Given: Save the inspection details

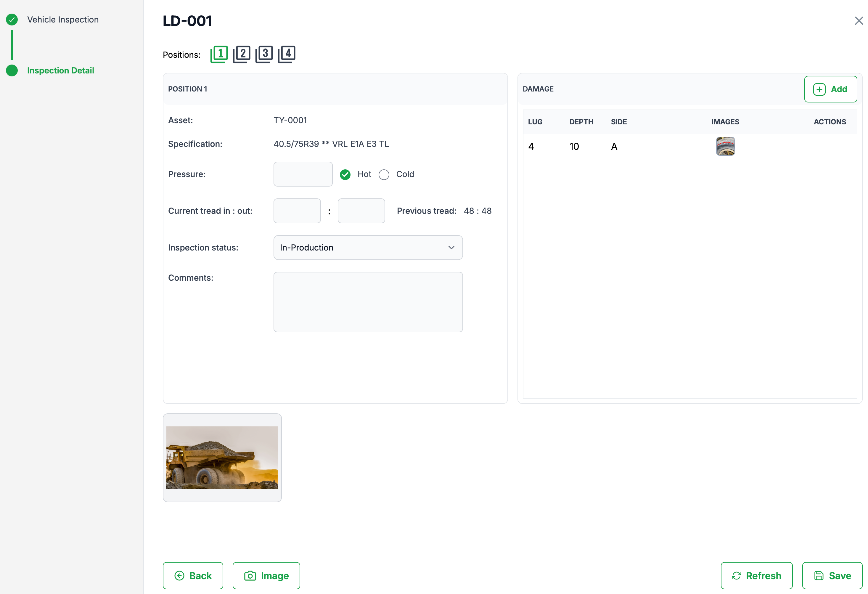Looking at the screenshot, I should click(x=832, y=575).
